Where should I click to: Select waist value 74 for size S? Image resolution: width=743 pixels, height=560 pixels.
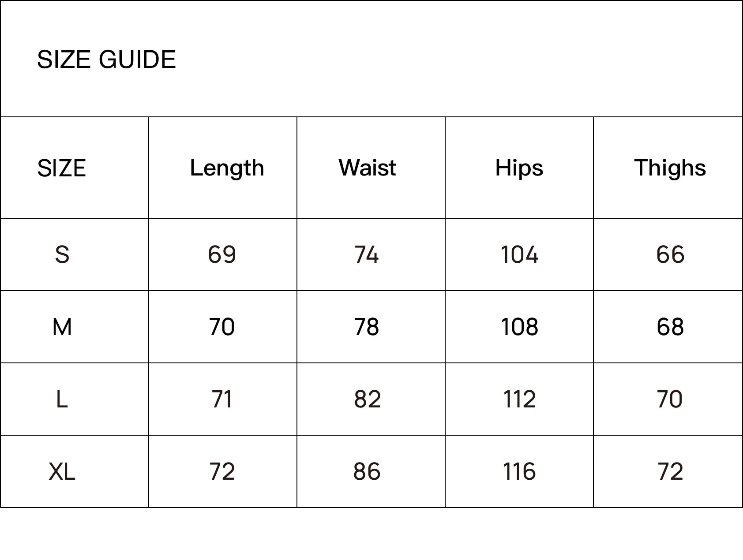tap(367, 254)
